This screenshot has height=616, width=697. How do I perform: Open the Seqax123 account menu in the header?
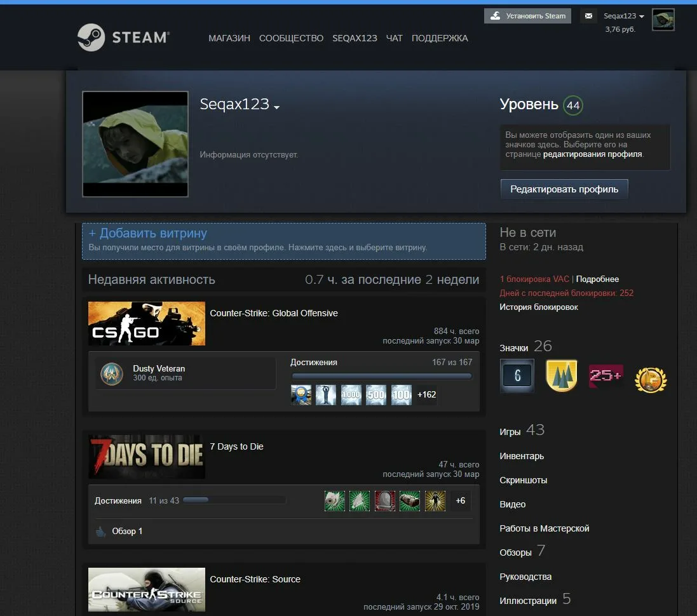624,16
